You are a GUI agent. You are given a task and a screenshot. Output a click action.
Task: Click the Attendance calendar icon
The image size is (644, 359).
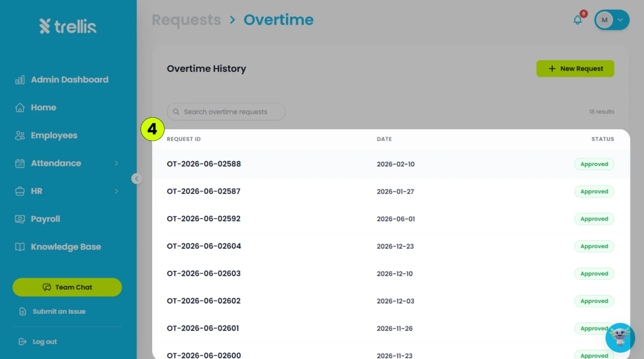tap(20, 163)
